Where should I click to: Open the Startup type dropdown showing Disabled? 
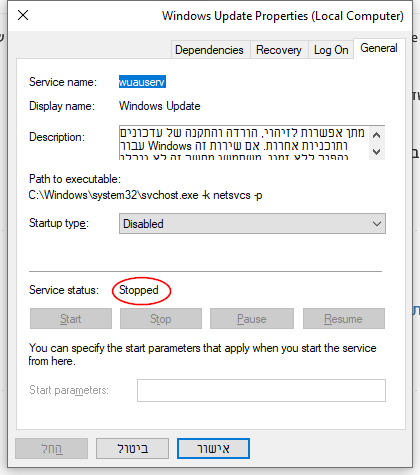(x=252, y=224)
